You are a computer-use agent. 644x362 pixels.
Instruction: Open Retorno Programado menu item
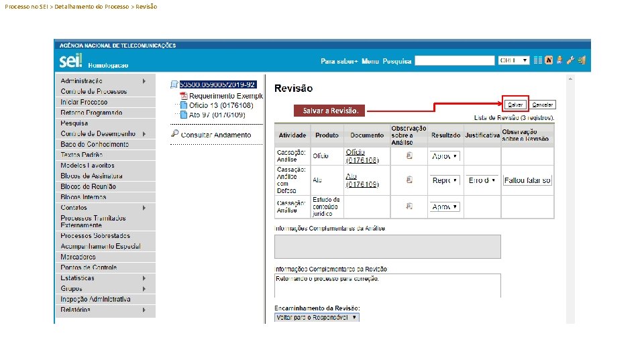(105, 113)
